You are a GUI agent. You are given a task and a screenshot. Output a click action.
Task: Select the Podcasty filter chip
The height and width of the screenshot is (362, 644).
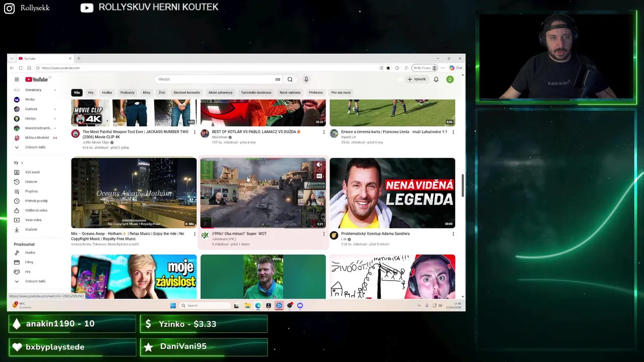point(127,93)
